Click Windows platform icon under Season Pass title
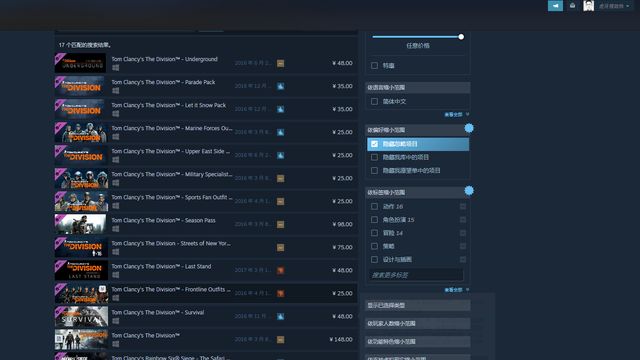The image size is (640, 360). coord(116,229)
